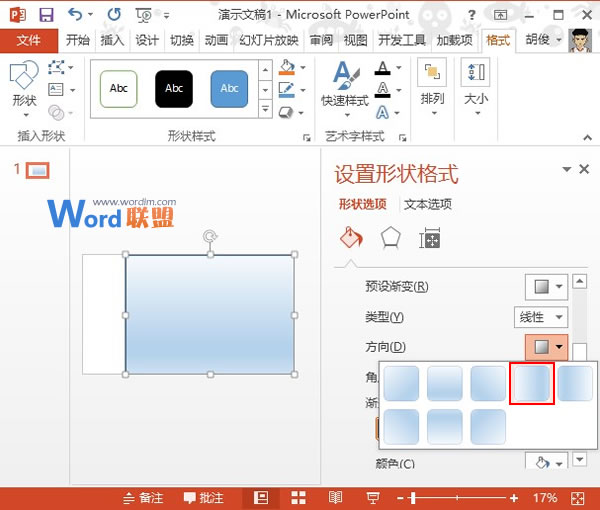Viewport: 600px width, 510px height.
Task: Click the shape's rotation handle
Action: [210, 236]
